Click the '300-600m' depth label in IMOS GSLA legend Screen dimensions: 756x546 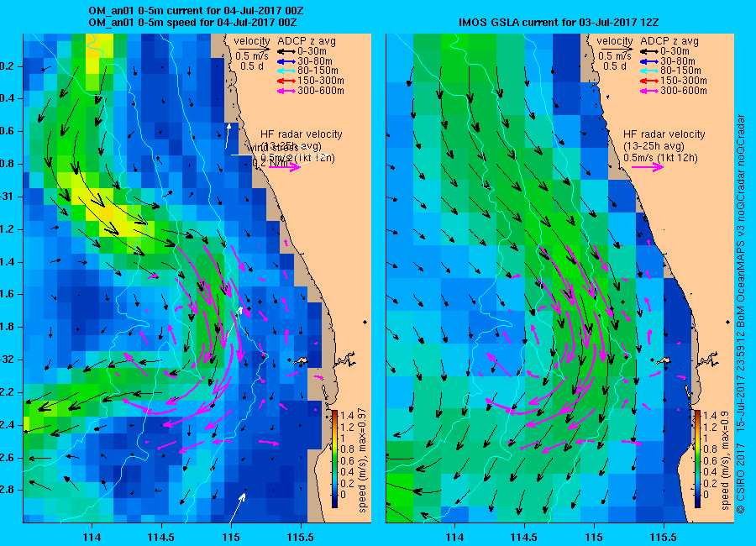click(684, 91)
